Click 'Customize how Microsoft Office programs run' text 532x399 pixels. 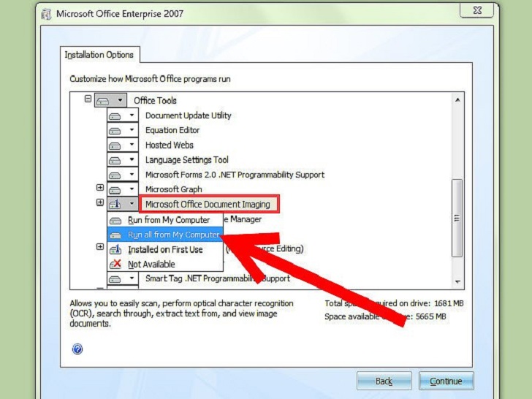pos(150,79)
